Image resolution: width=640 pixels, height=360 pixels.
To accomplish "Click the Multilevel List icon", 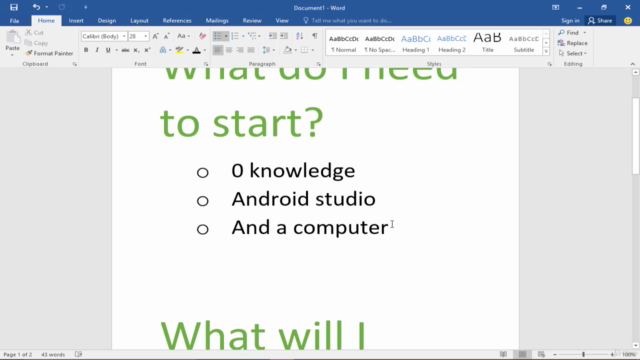I will pos(252,36).
